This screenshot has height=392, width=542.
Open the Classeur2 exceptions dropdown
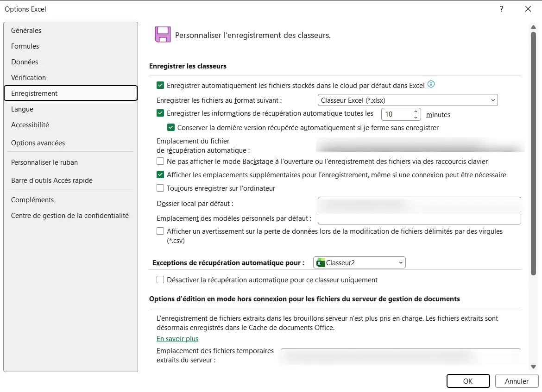(x=359, y=263)
